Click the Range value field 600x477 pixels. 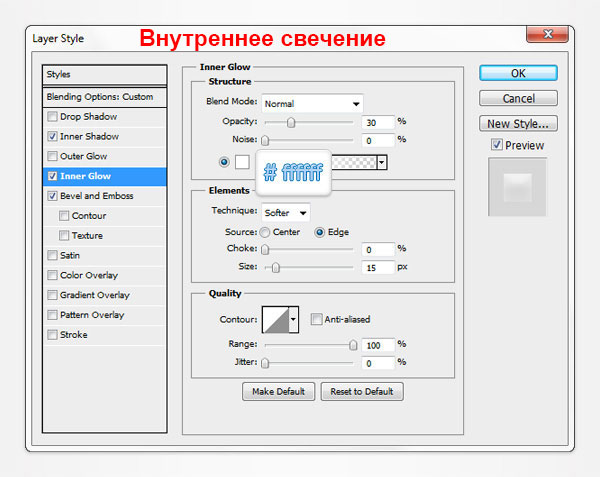[x=378, y=345]
